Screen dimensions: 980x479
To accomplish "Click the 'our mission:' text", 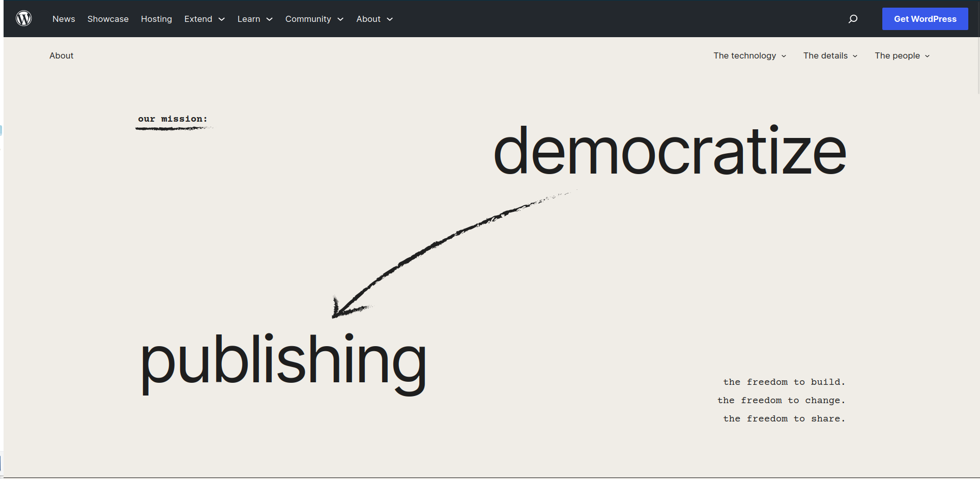I will 173,119.
